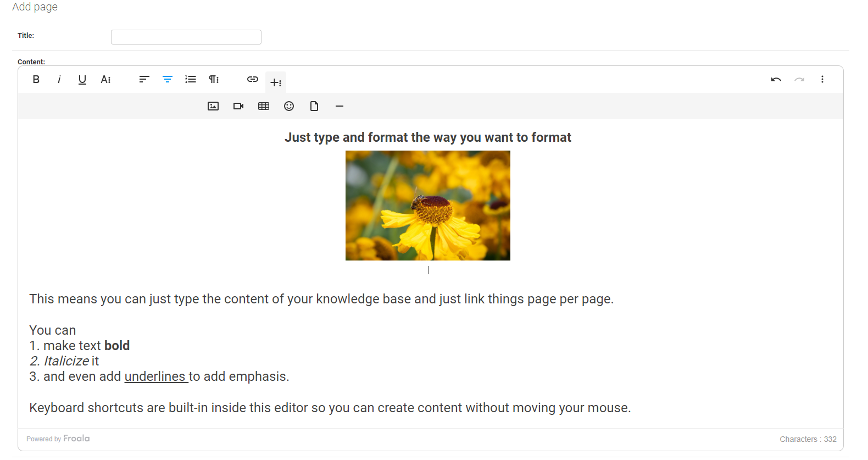Screen dimensions: 868x460
Task: Click the Title input field
Action: point(186,37)
